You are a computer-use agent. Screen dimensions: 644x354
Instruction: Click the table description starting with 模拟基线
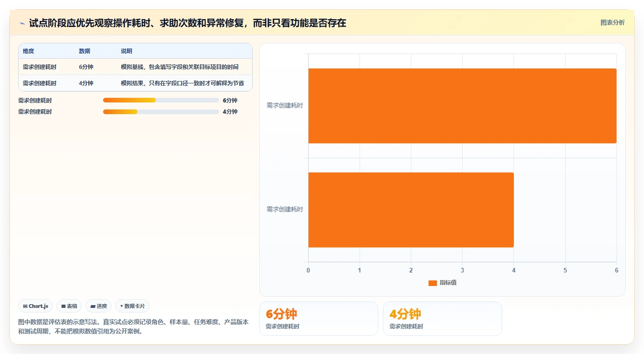point(180,67)
